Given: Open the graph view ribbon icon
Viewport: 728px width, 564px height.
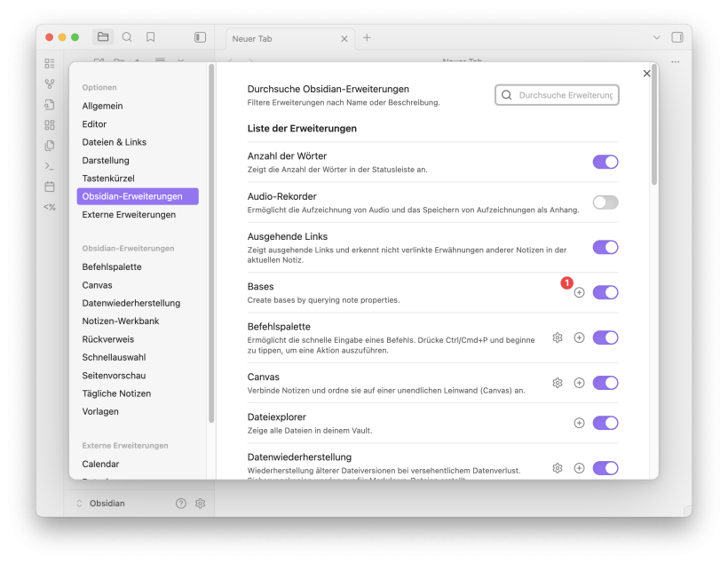Looking at the screenshot, I should [50, 84].
